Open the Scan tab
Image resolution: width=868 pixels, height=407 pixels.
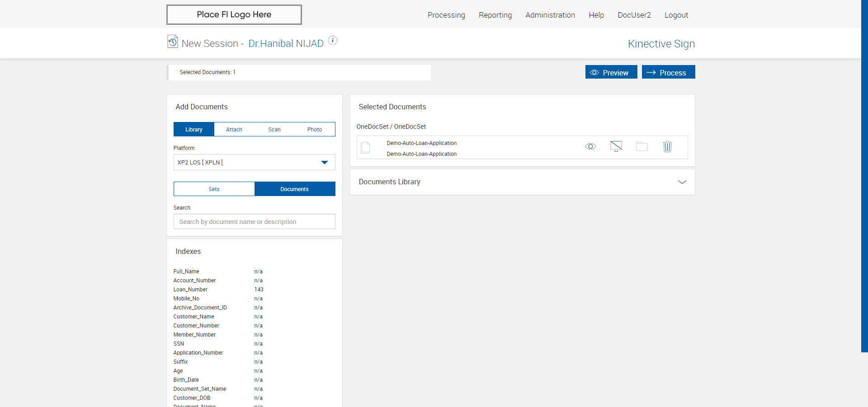pos(274,130)
